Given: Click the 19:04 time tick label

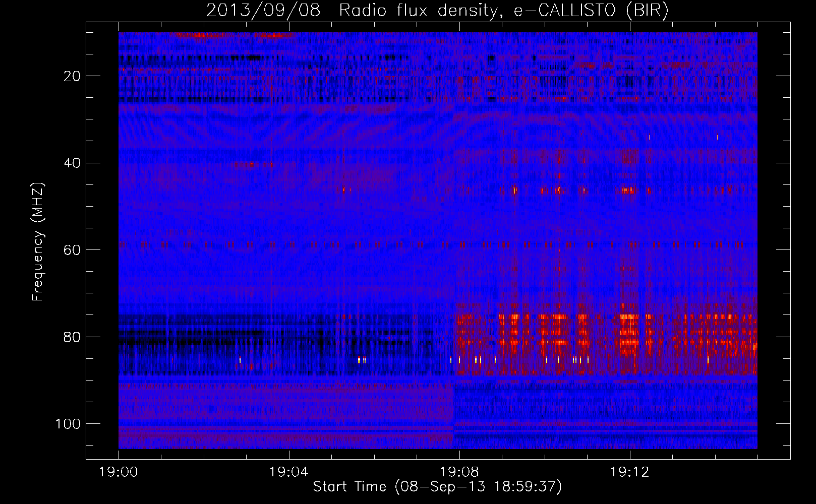Looking at the screenshot, I should tap(288, 472).
